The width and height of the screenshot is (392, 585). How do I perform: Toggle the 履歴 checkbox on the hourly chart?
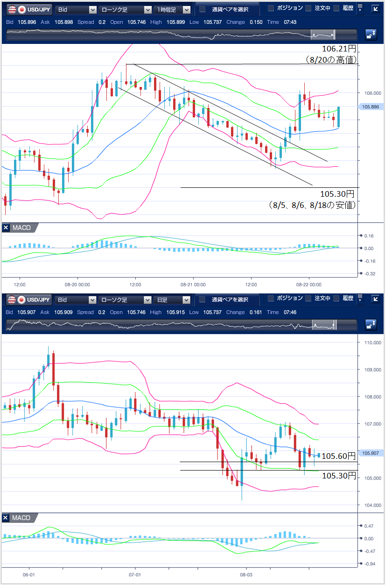click(336, 8)
